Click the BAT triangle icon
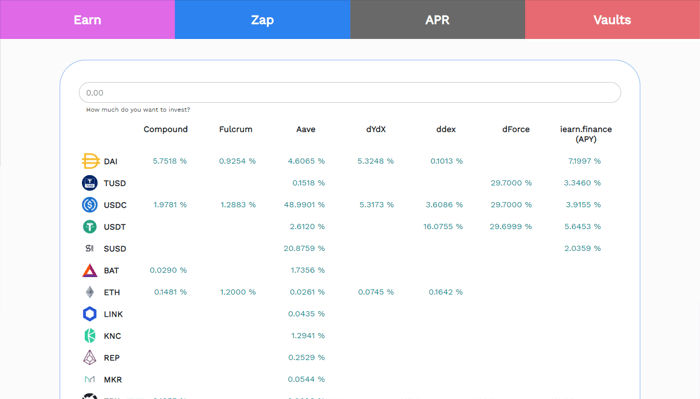Image resolution: width=700 pixels, height=399 pixels. [90, 270]
